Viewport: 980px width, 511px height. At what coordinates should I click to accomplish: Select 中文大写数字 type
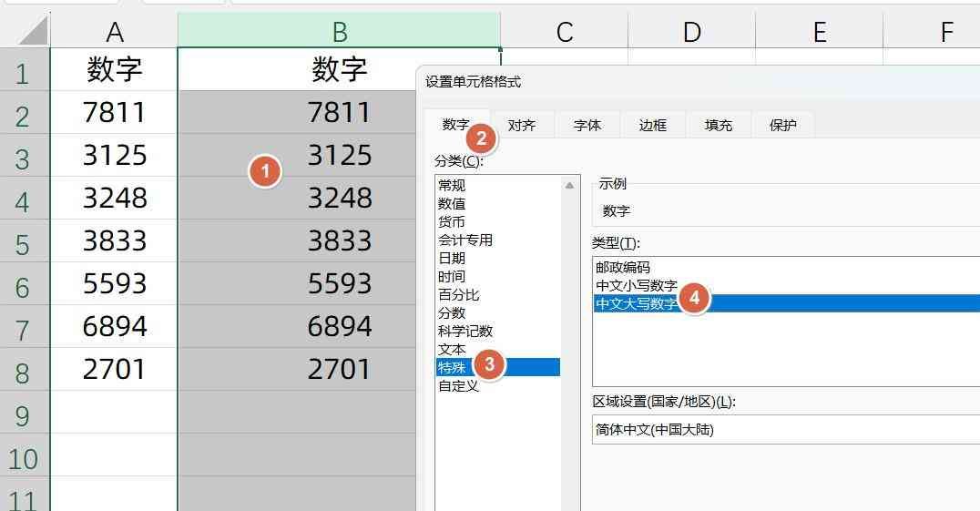click(786, 303)
